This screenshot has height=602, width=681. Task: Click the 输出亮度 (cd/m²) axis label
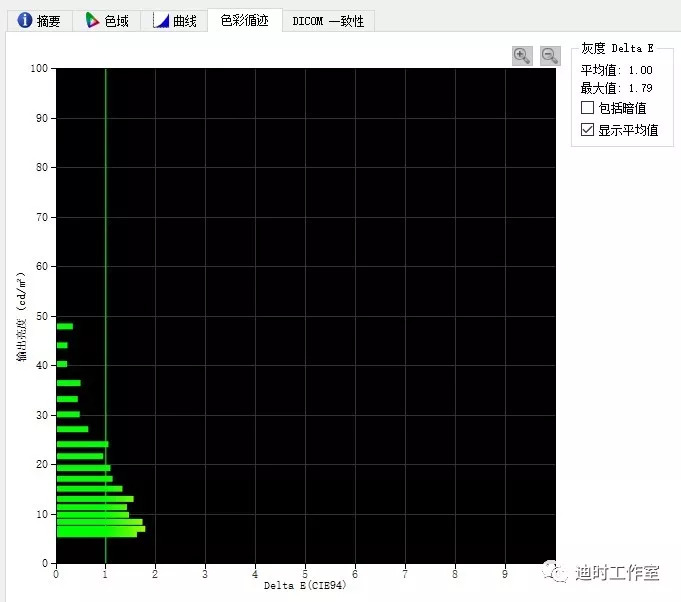[21, 316]
